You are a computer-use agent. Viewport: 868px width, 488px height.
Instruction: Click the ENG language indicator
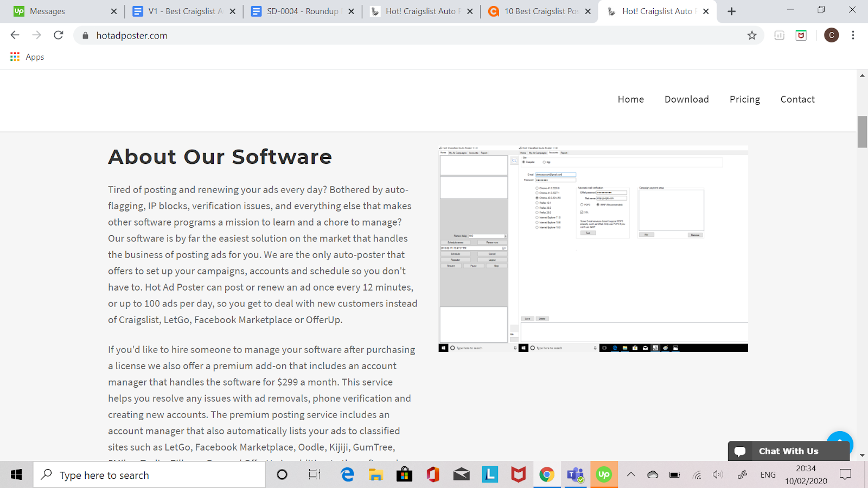coord(768,475)
